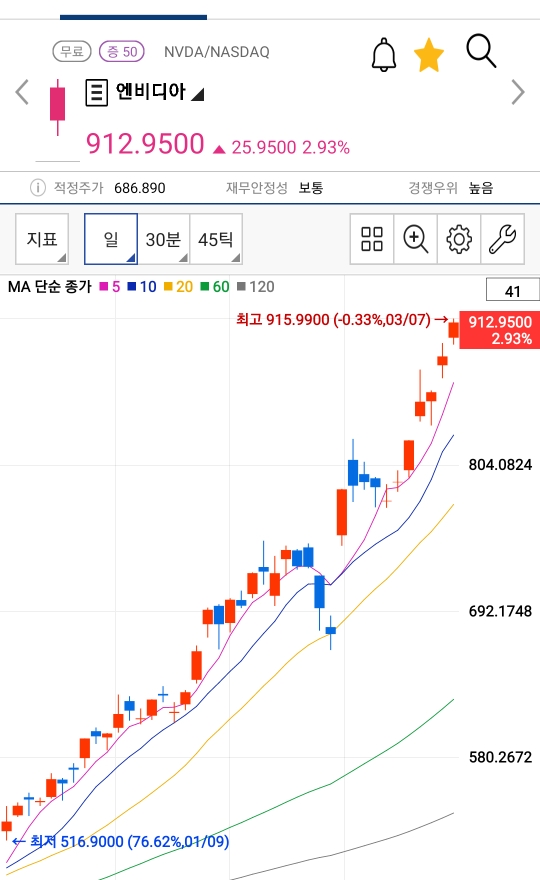
Task: Expand the 엔비디아 stock name dropdown
Action: [197, 94]
